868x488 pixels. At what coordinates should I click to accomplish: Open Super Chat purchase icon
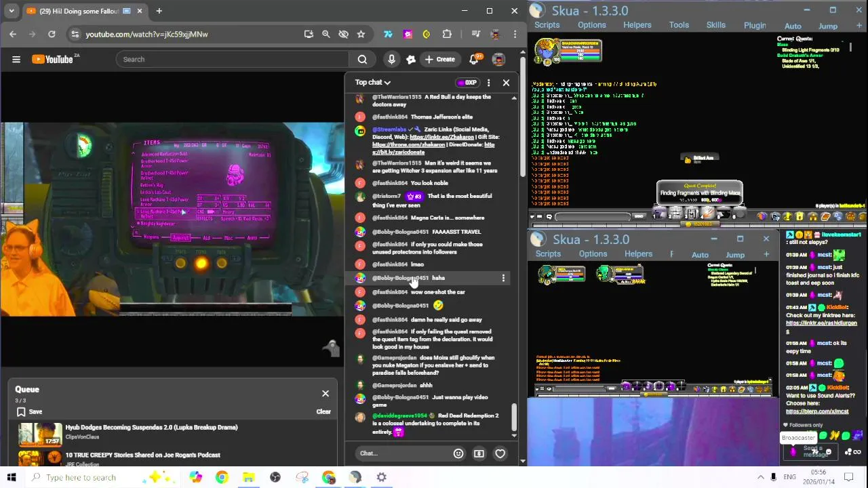point(479,453)
